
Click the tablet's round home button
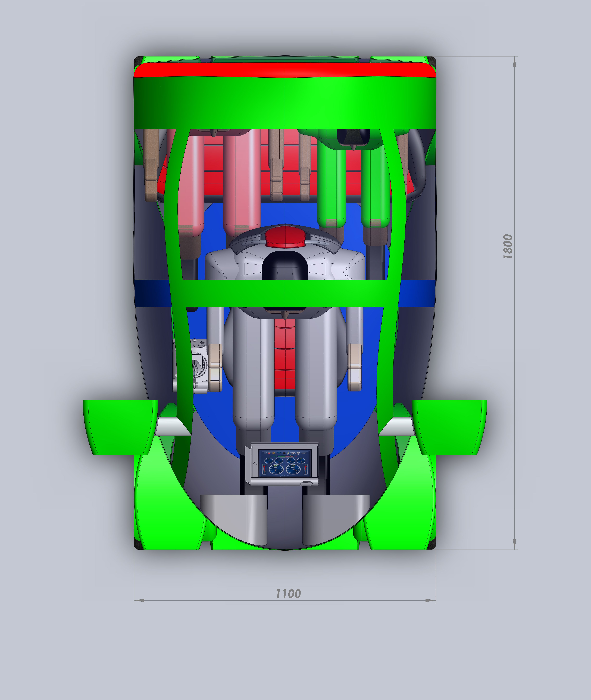(x=255, y=463)
